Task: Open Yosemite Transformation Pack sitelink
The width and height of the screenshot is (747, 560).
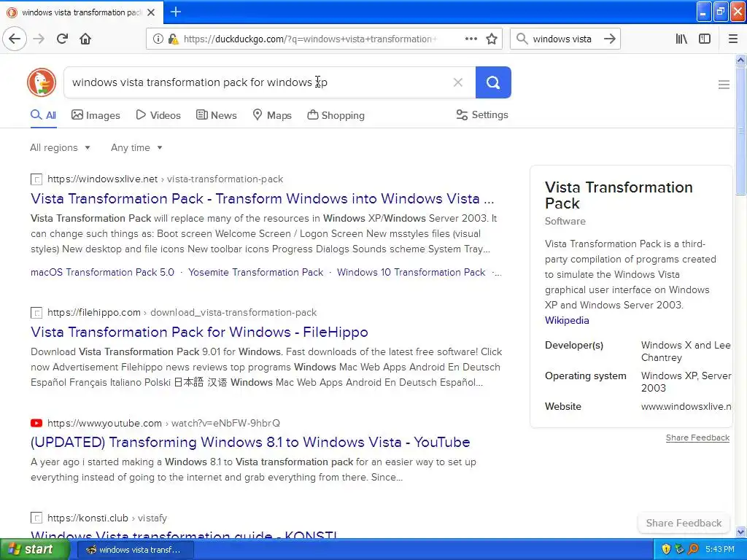Action: [255, 273]
